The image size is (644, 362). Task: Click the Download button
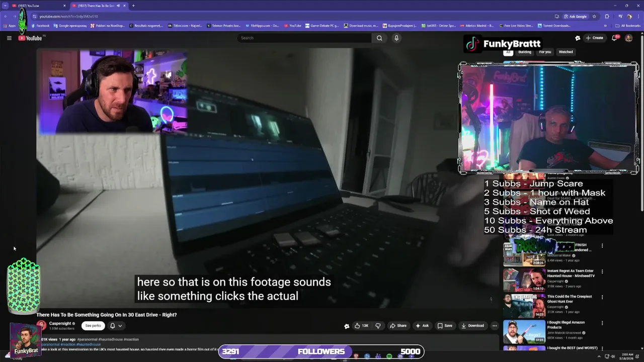472,325
